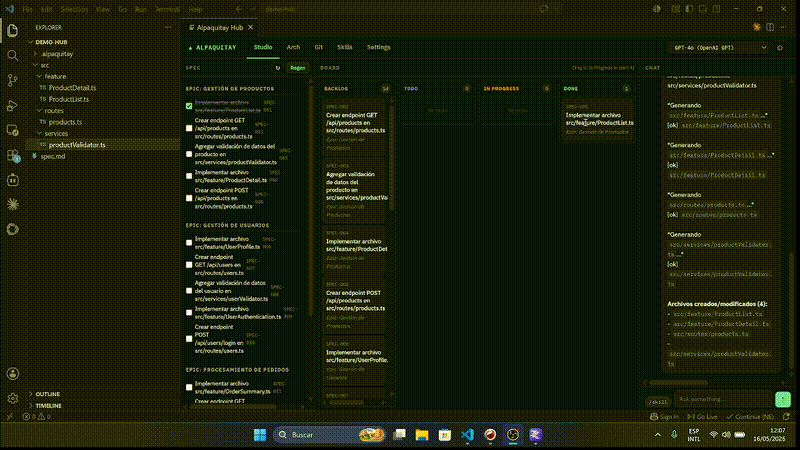Select the done card 'Implementar archivo ProductList.ts'
Image resolution: width=800 pixels, height=450 pixels.
tap(597, 120)
